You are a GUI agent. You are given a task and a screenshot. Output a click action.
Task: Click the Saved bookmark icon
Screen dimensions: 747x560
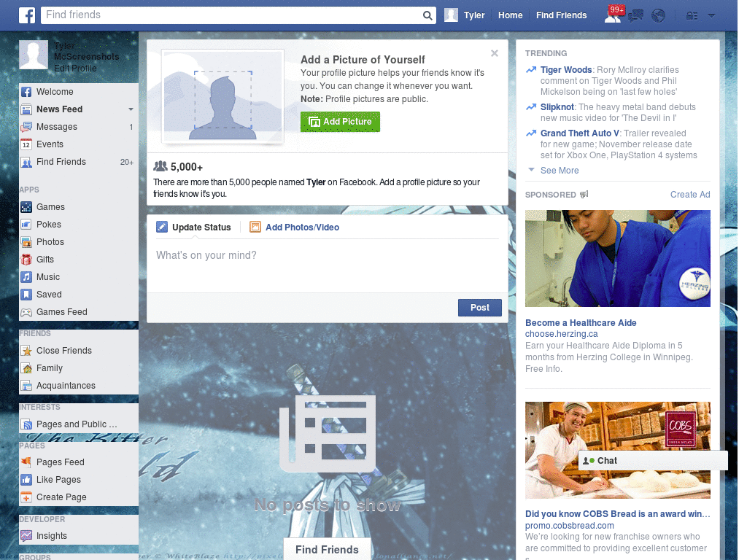click(26, 295)
